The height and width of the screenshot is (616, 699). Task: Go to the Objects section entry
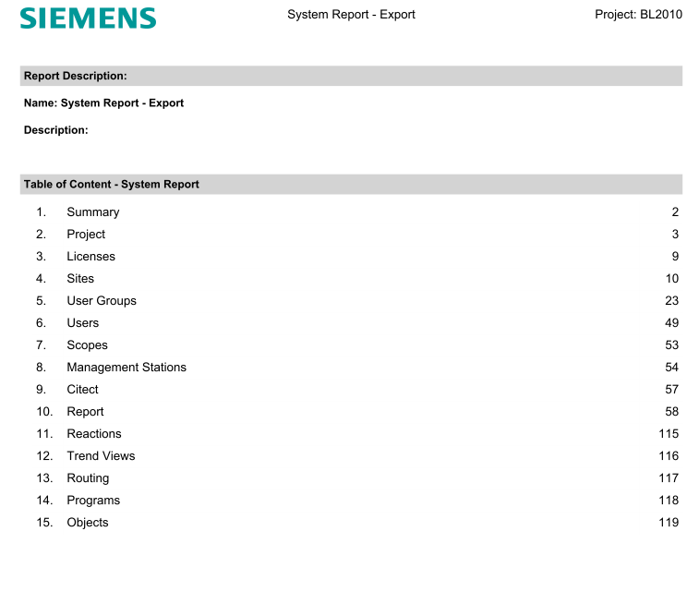pyautogui.click(x=88, y=523)
